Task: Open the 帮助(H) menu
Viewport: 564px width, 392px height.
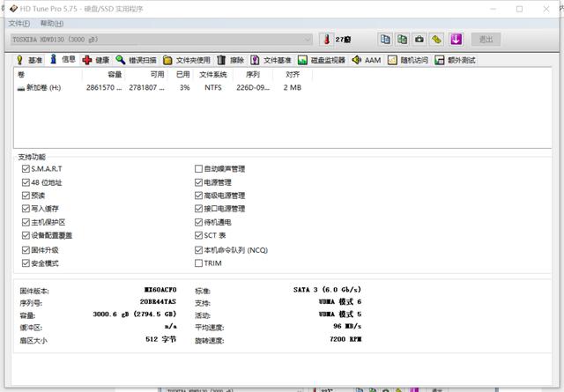Action: [x=52, y=24]
